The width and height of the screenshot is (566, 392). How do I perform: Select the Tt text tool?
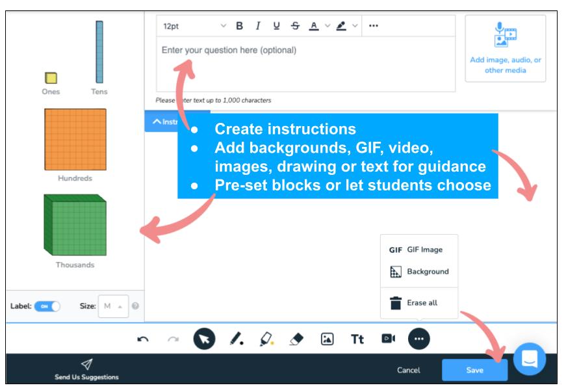click(357, 339)
